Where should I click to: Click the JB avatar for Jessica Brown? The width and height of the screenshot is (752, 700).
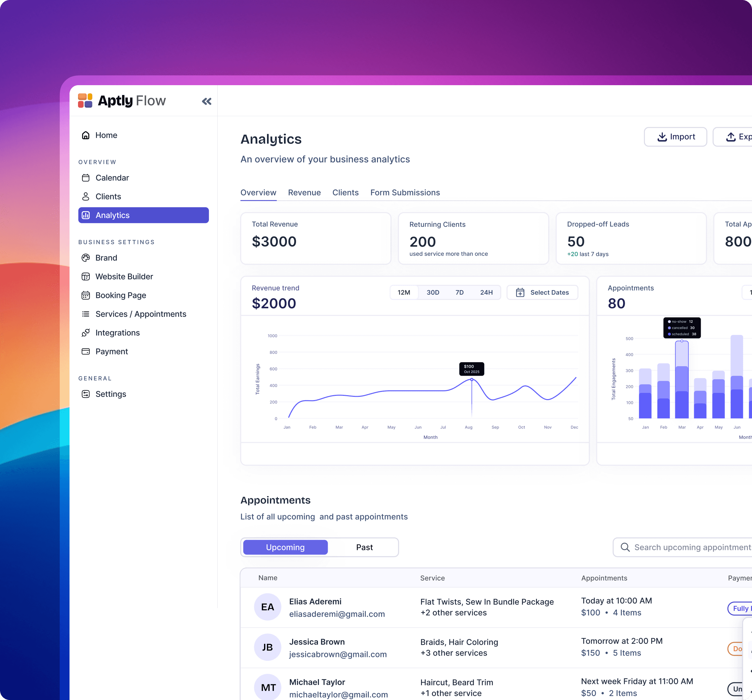point(267,647)
